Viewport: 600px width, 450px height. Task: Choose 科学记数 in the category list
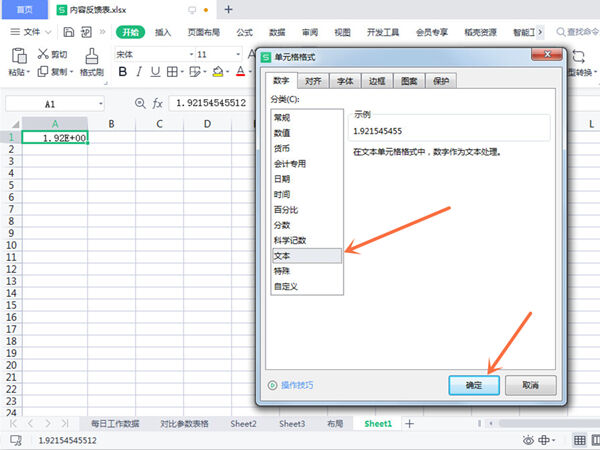click(307, 240)
